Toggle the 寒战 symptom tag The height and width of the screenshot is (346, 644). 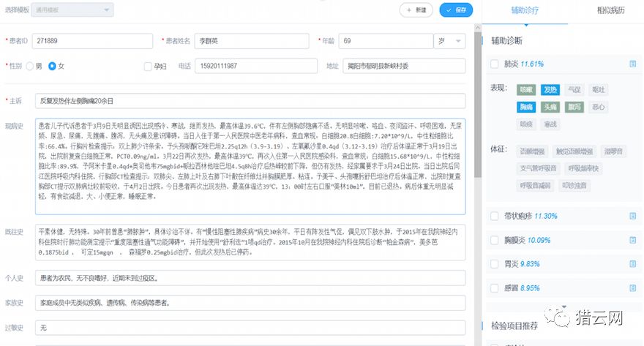(550, 124)
